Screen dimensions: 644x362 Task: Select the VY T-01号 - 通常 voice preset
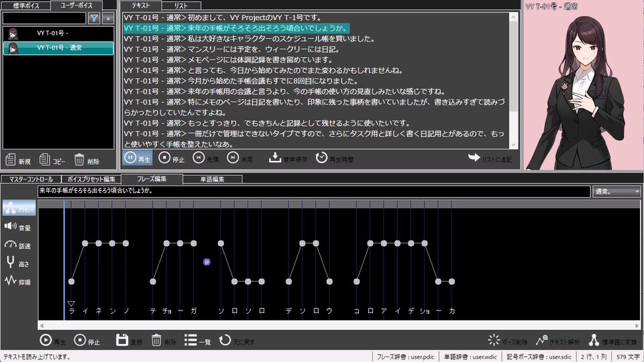coord(58,48)
